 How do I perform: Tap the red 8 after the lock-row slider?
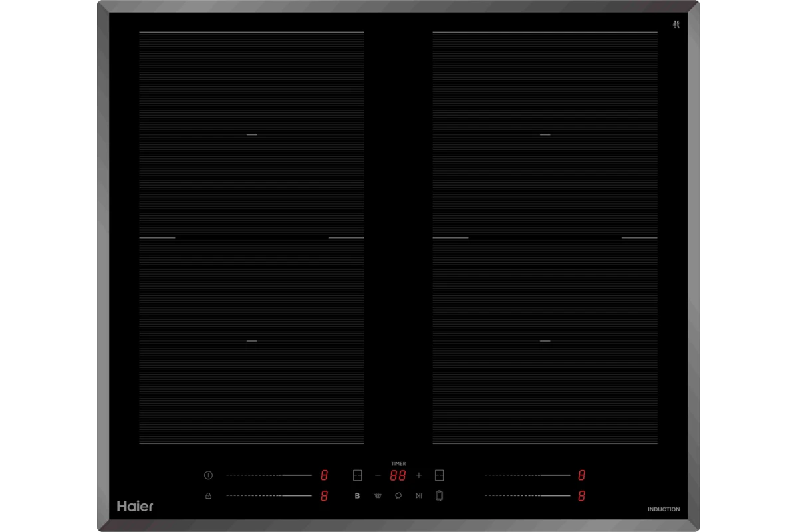(324, 495)
